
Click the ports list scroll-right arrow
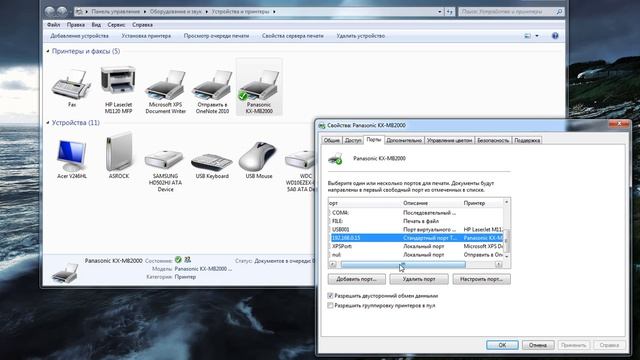pos(499,264)
